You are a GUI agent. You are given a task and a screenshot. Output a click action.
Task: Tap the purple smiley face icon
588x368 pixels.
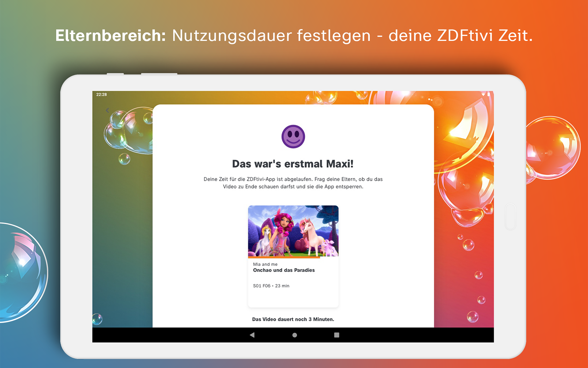tap(294, 136)
